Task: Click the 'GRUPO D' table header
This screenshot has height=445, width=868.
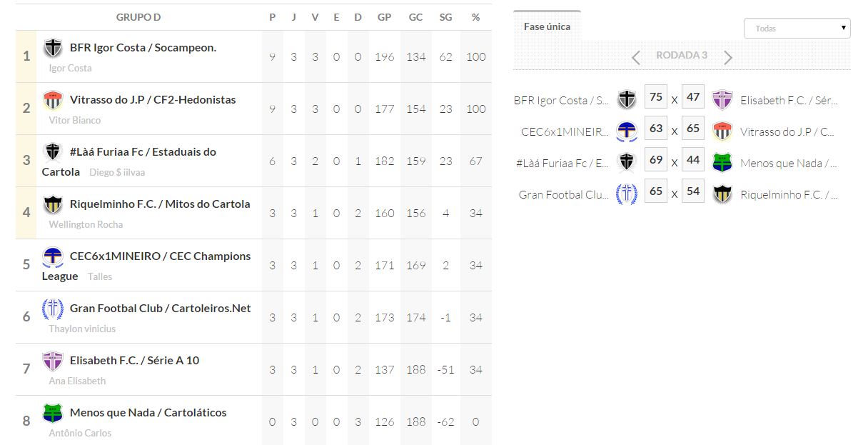Action: point(138,17)
